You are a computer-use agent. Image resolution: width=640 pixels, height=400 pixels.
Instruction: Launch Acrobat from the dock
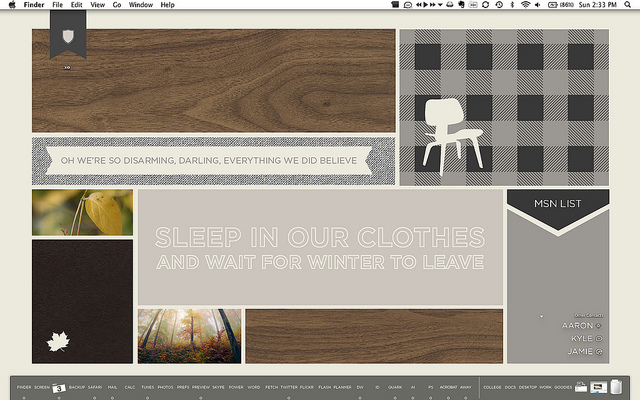(x=448, y=387)
